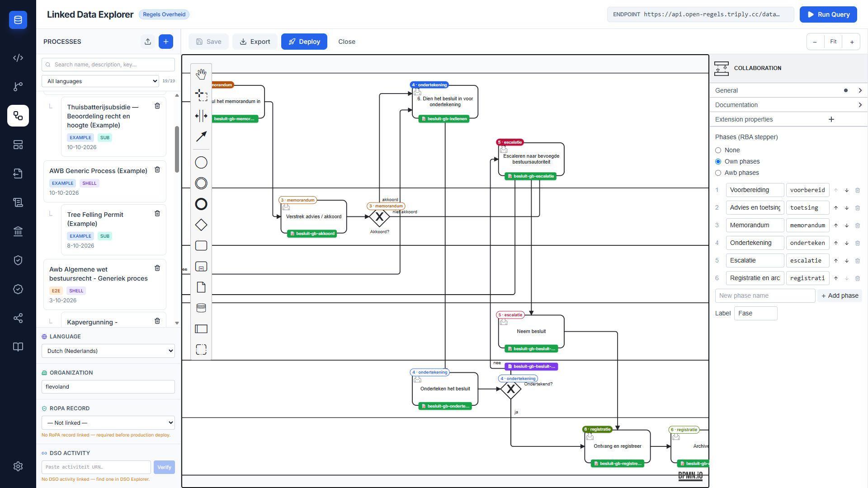Create a task rectangle from the palette
The width and height of the screenshot is (868, 488).
[x=201, y=245]
